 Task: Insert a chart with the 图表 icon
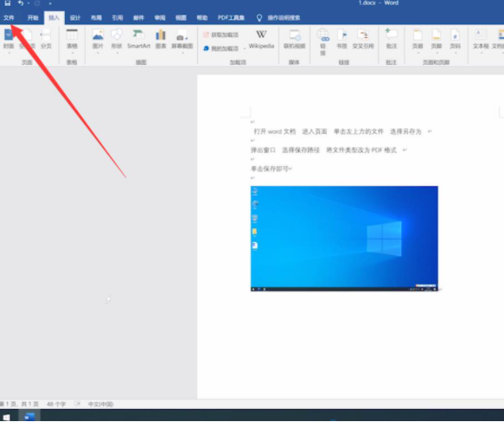point(161,39)
